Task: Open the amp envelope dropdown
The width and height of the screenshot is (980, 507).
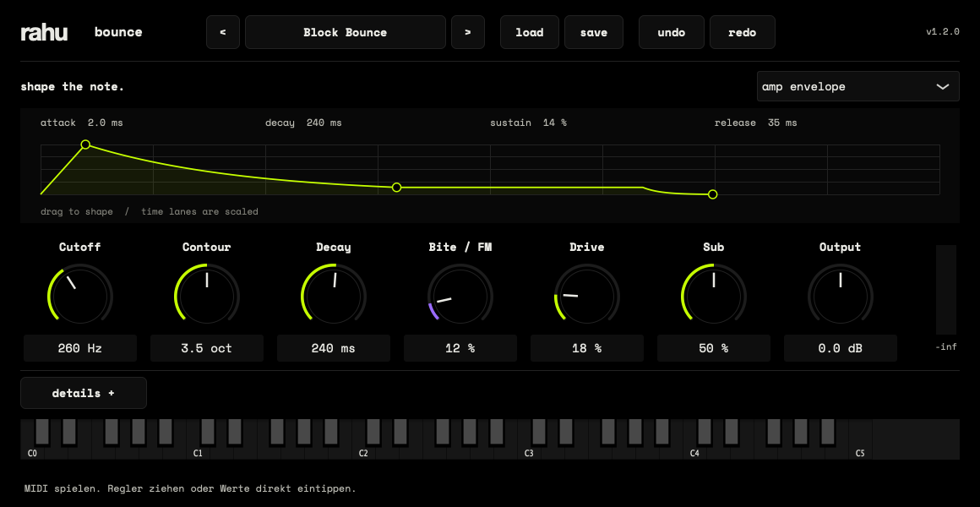Action: point(858,86)
